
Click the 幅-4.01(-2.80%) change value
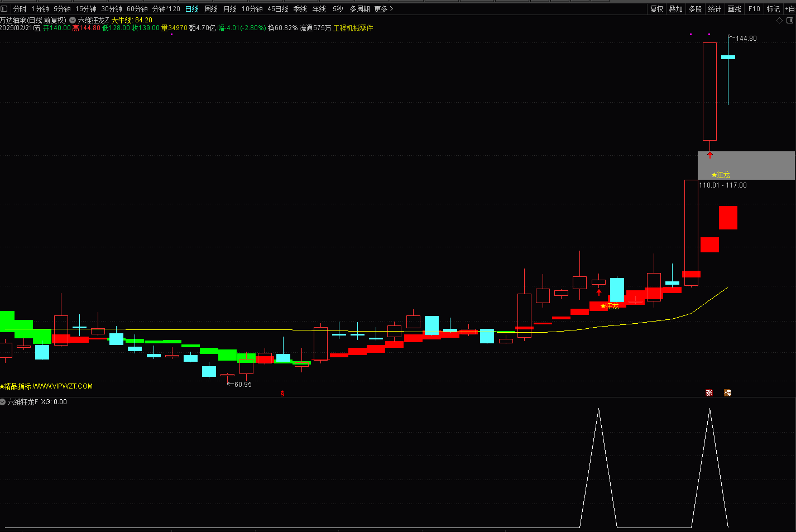[x=242, y=28]
